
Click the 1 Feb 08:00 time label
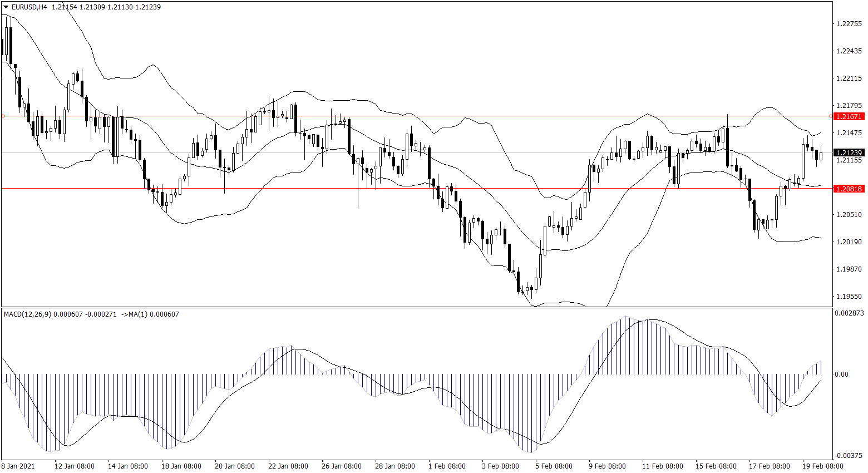click(447, 466)
